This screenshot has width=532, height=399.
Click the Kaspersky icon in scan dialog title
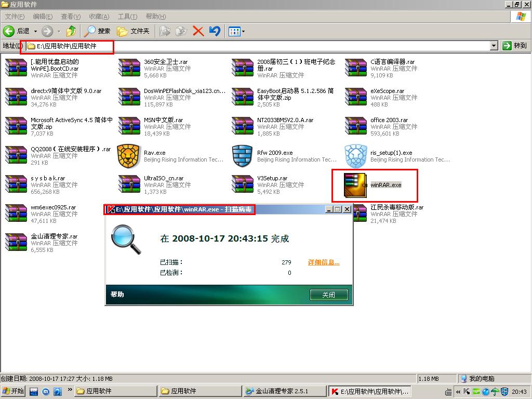(111, 209)
